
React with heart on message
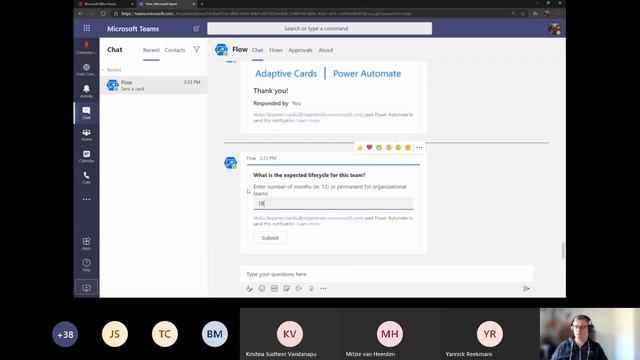tap(369, 147)
